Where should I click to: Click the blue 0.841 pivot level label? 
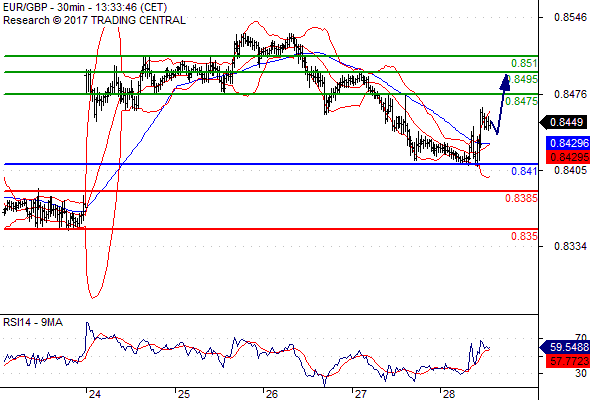pos(524,171)
